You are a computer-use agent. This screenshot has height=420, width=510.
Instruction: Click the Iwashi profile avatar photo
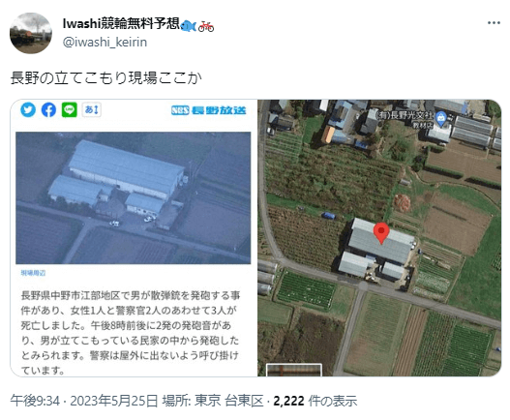(31, 33)
